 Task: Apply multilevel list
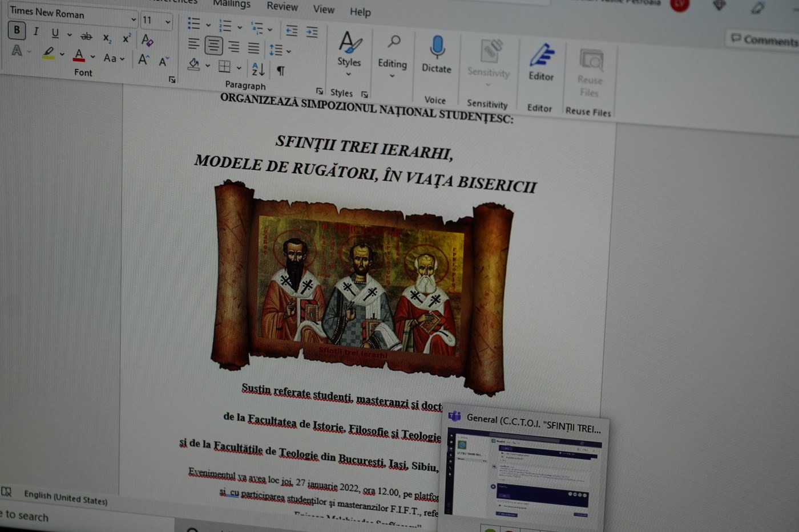(x=257, y=28)
